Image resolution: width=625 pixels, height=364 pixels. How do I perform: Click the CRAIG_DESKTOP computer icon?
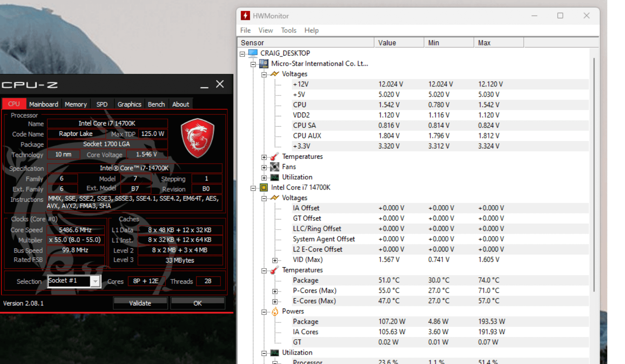click(x=253, y=53)
